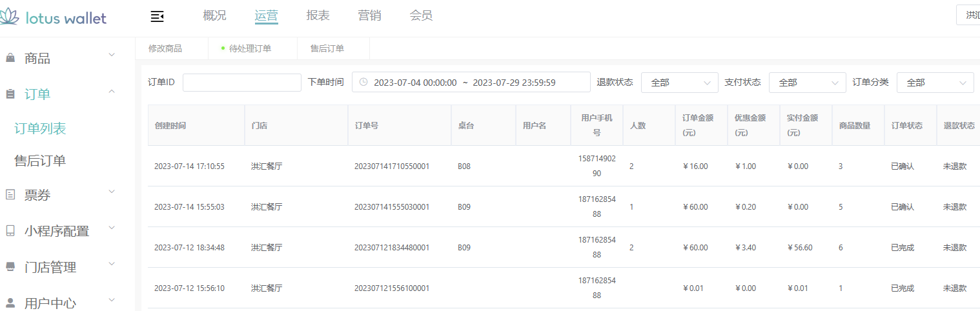Collapse sidebar with the hamburger menu icon
This screenshot has height=311, width=980.
click(157, 17)
